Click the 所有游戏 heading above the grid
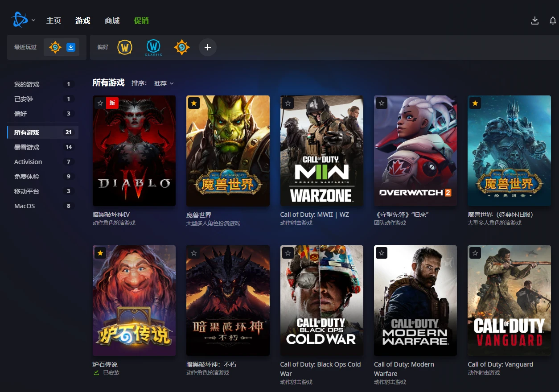Screen dimensions: 559x392 pyautogui.click(x=108, y=83)
